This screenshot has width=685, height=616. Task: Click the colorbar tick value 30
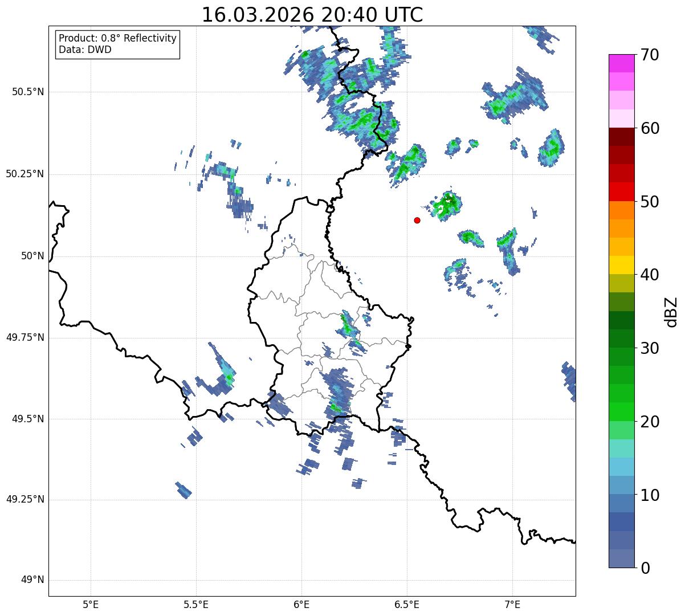(x=650, y=348)
